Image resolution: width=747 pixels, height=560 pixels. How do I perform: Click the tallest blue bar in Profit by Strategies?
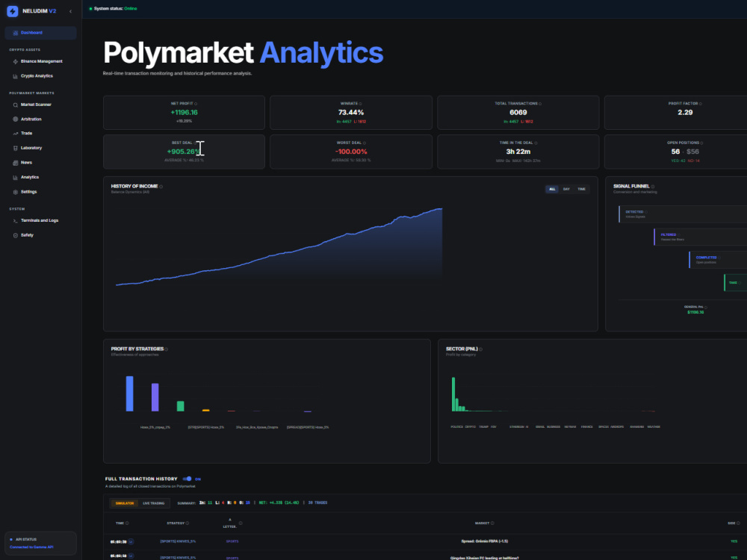(x=129, y=393)
